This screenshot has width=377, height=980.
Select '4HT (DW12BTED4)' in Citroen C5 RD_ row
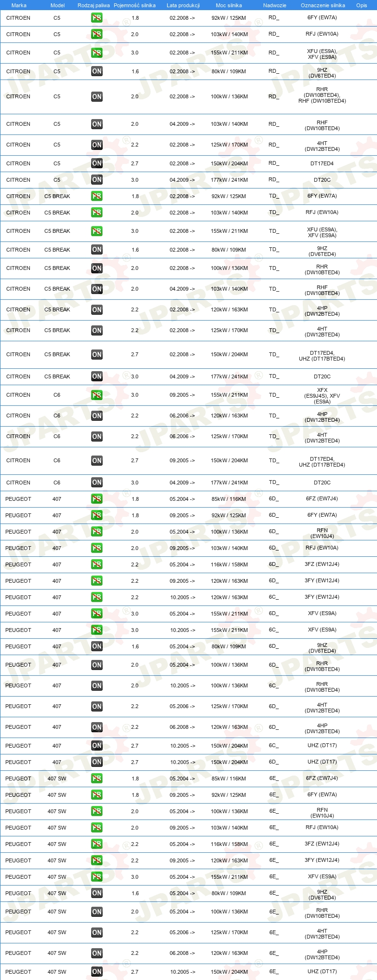[322, 146]
